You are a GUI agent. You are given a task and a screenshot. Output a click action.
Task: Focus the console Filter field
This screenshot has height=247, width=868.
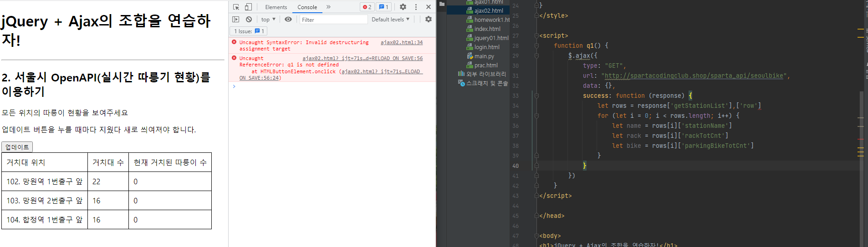point(333,20)
